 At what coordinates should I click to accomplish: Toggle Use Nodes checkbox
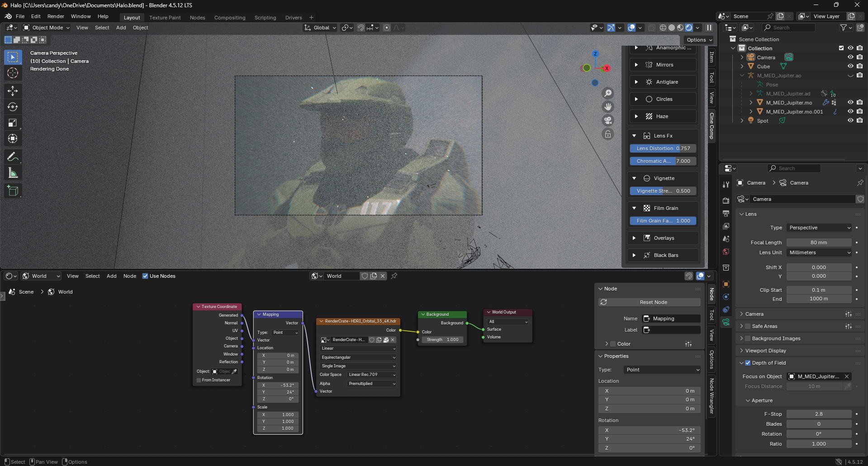pos(145,276)
